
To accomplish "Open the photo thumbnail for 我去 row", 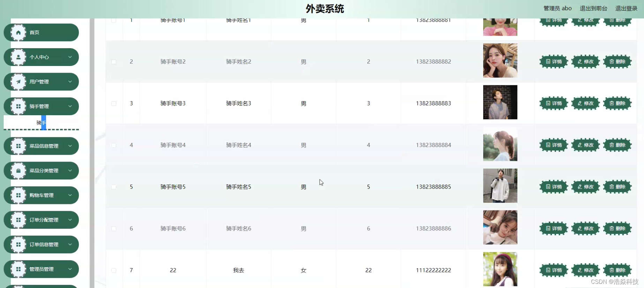I will [500, 269].
